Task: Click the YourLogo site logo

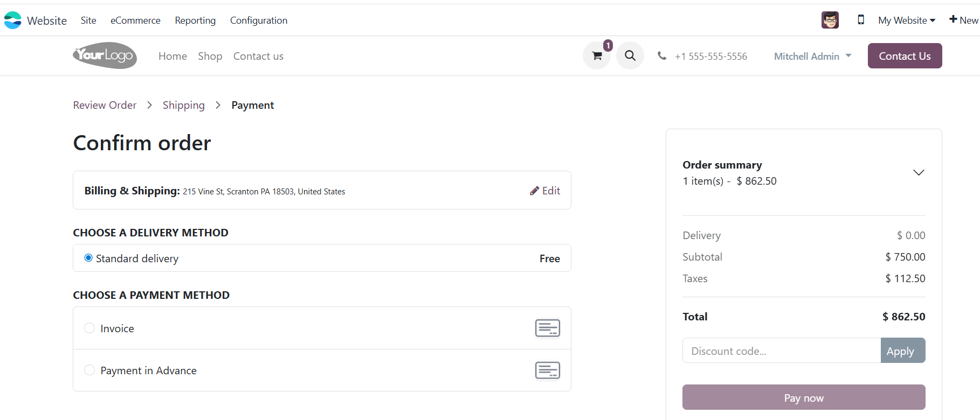Action: [105, 55]
